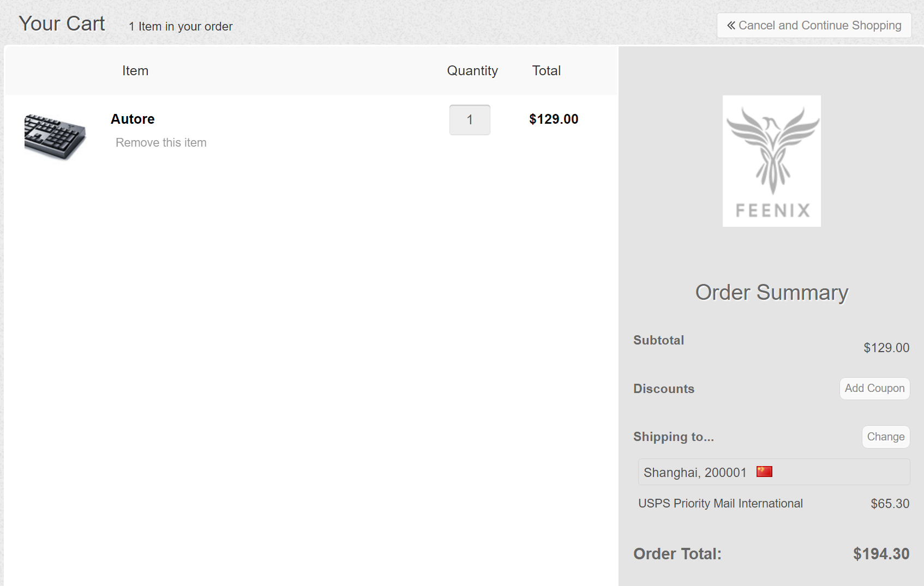
Task: Open the Add Coupon option
Action: (874, 389)
